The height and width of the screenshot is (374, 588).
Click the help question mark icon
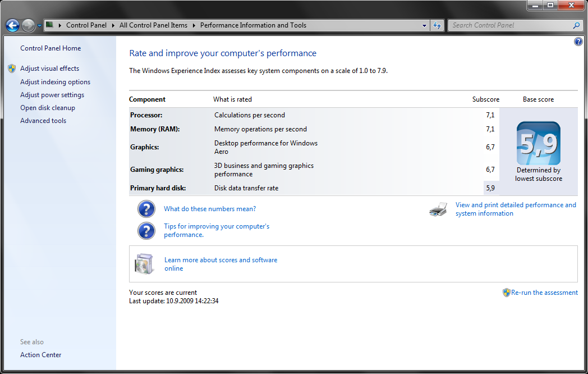578,41
